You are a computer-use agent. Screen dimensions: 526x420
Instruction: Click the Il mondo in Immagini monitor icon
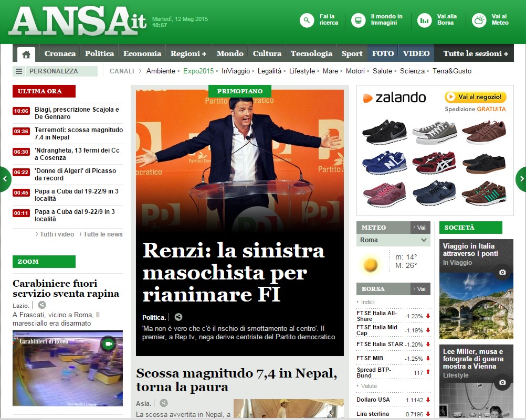point(359,20)
